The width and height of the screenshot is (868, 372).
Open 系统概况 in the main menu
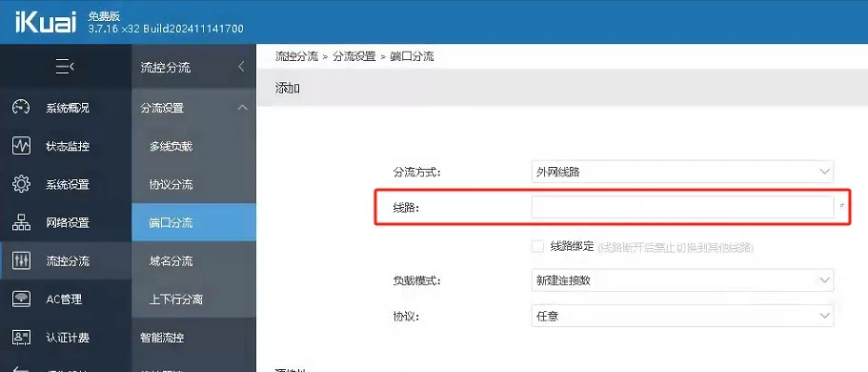pos(66,108)
